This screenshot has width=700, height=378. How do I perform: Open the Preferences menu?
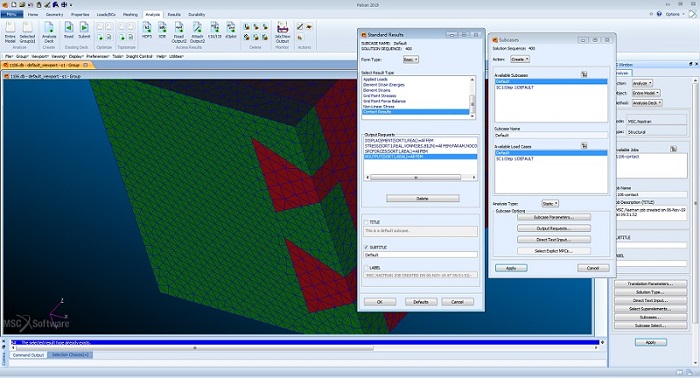(97, 56)
